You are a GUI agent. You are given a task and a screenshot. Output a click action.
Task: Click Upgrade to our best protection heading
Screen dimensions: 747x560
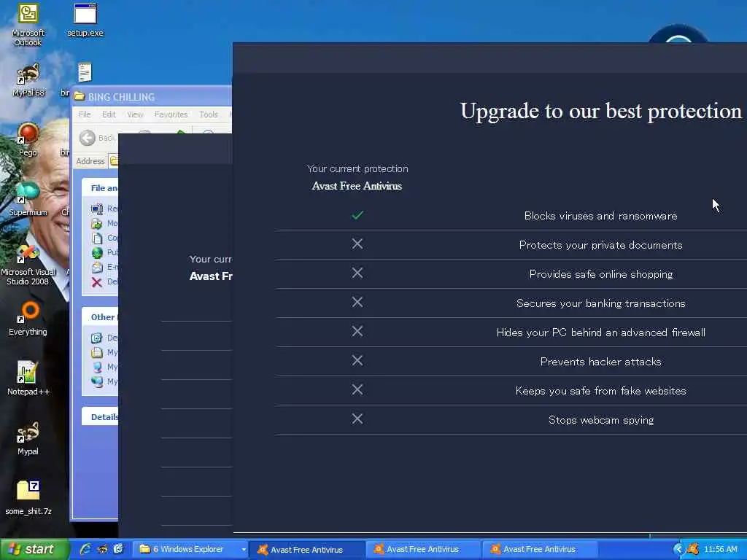pyautogui.click(x=601, y=111)
